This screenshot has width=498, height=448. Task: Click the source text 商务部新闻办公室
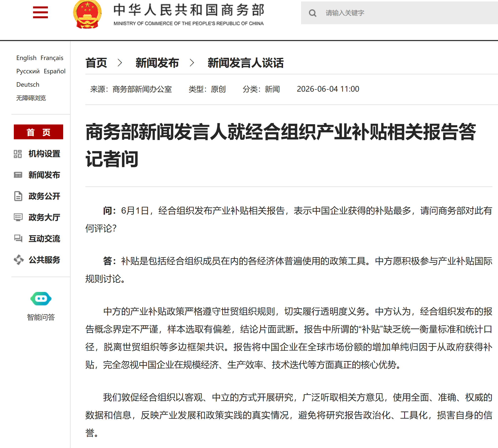click(142, 89)
